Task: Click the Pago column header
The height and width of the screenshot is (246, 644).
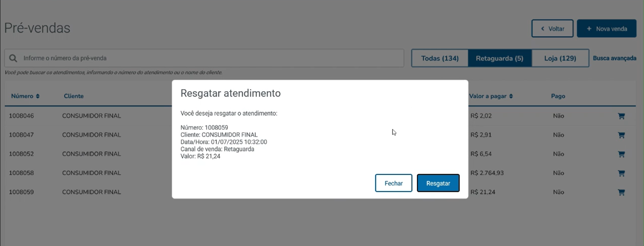Action: point(558,96)
